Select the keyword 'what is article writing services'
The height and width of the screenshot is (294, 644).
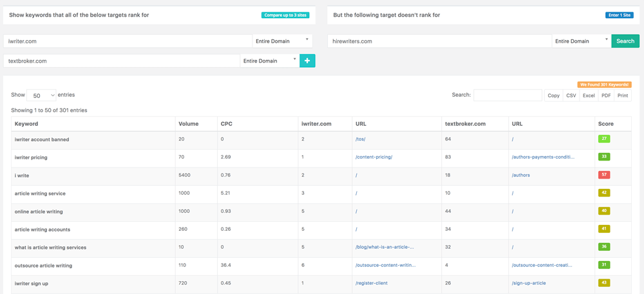click(x=50, y=248)
